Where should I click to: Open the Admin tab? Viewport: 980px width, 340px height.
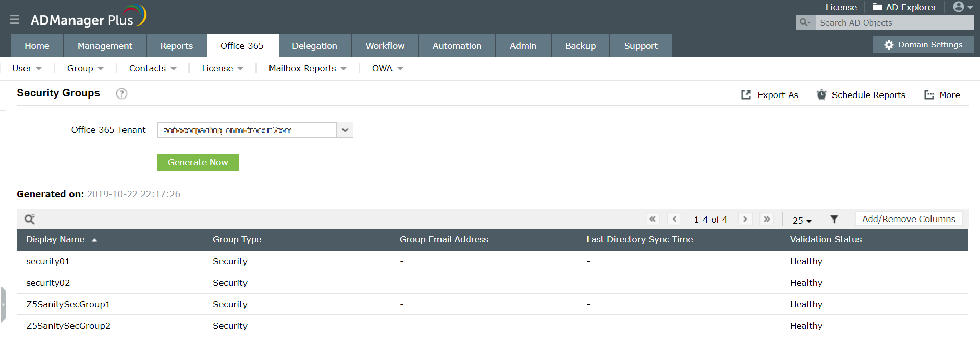(523, 46)
